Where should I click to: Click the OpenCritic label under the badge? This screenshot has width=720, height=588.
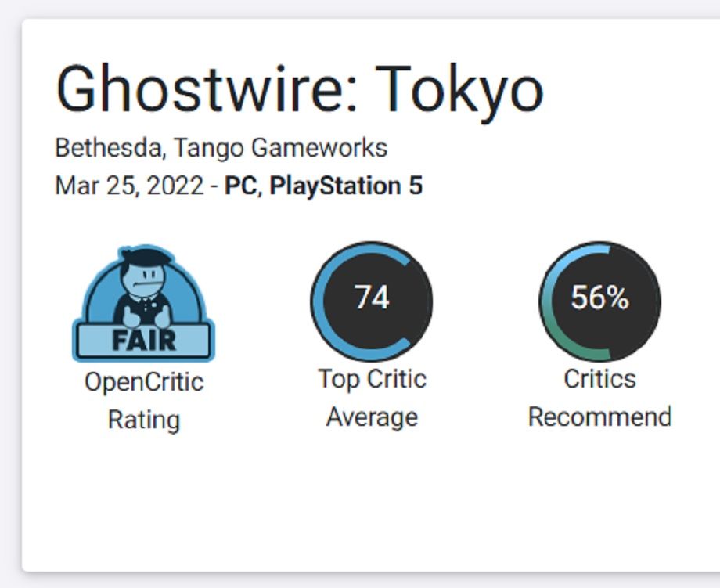click(x=144, y=382)
